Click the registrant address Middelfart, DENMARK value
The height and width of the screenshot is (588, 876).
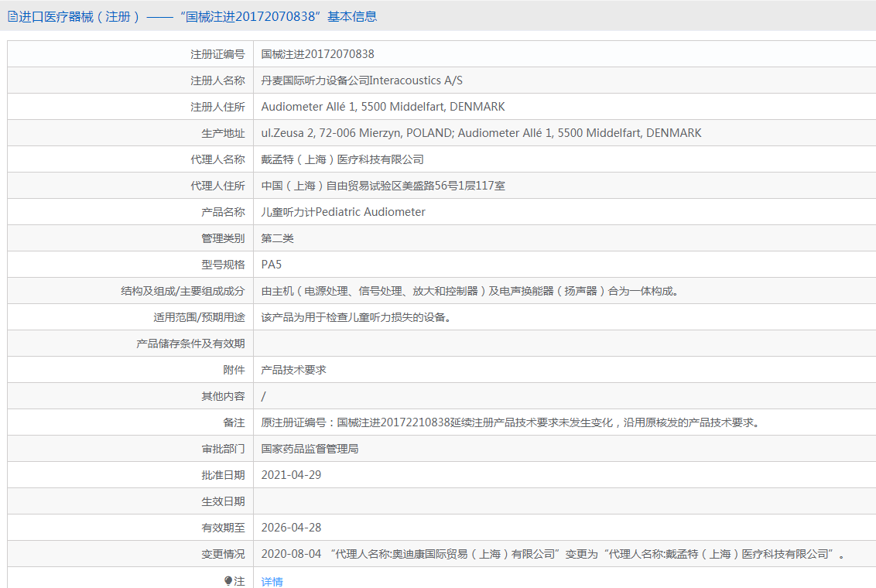pyautogui.click(x=382, y=107)
